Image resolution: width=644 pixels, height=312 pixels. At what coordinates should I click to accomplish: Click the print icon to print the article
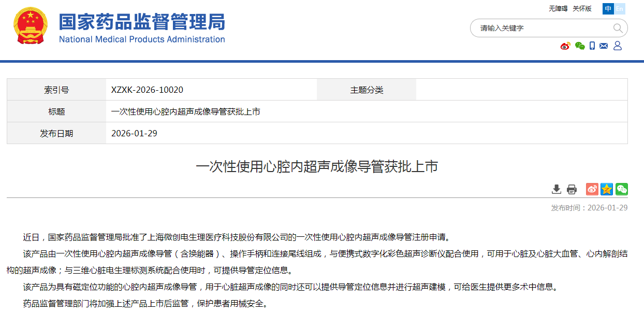[572, 189]
